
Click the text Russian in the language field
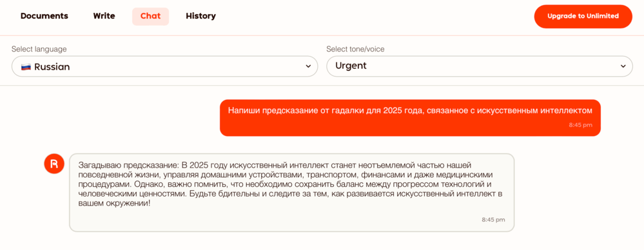click(x=52, y=66)
